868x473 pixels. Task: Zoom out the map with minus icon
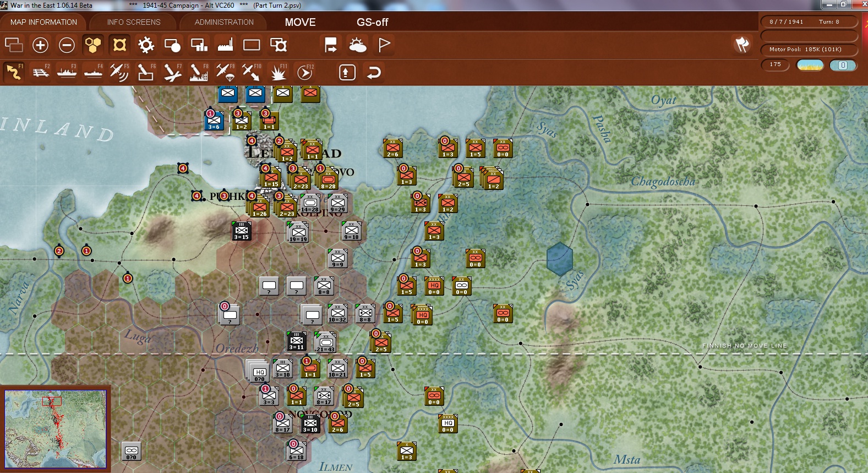(x=67, y=45)
